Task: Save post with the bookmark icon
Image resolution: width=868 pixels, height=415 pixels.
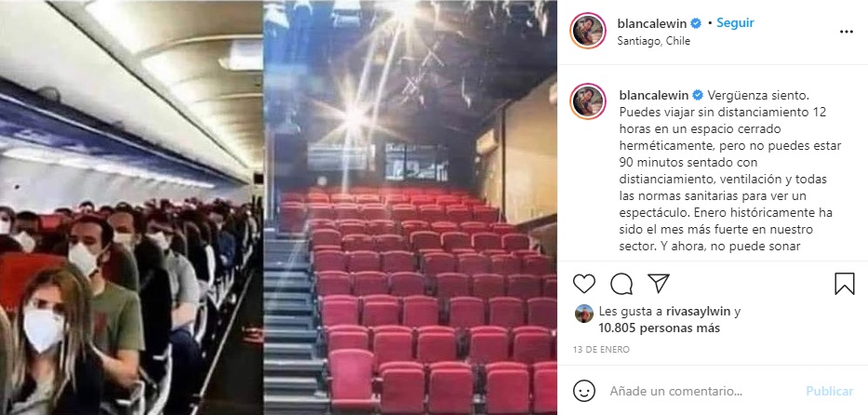Action: pyautogui.click(x=844, y=284)
